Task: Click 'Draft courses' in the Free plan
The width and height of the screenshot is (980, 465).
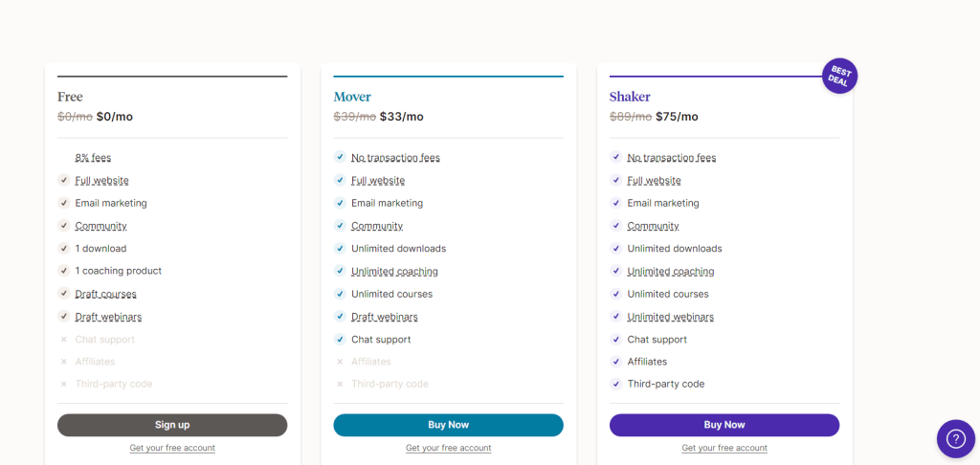Action: (105, 294)
